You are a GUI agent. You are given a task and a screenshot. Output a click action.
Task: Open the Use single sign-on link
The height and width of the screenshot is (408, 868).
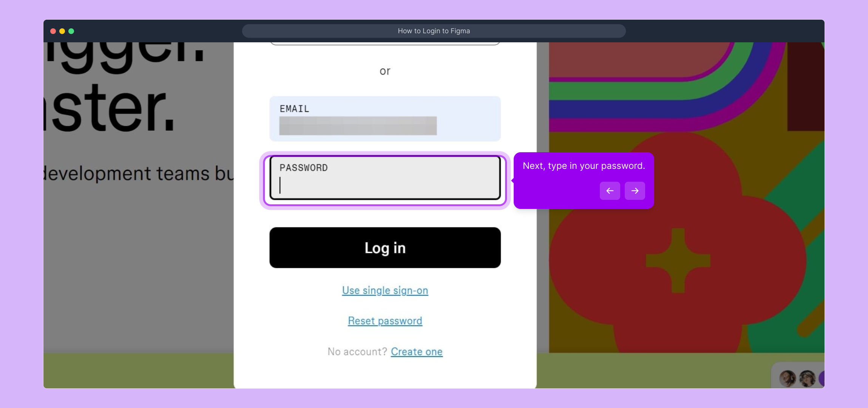pyautogui.click(x=385, y=290)
